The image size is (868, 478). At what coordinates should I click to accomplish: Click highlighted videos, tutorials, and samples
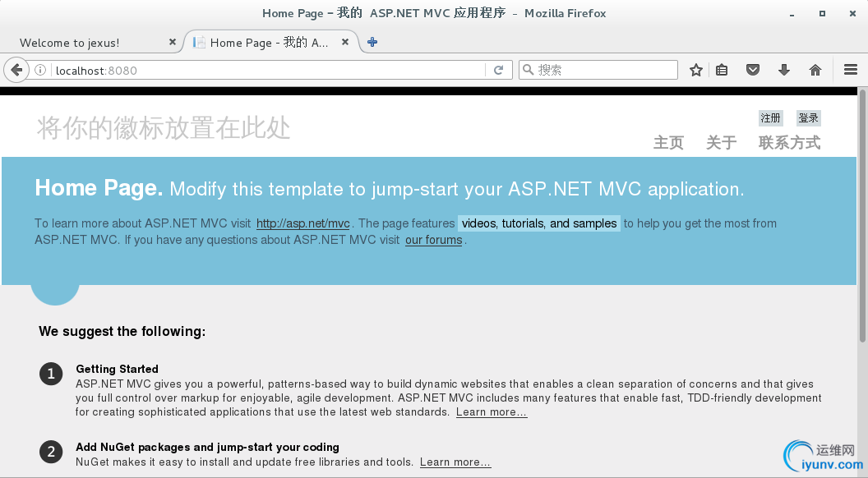[539, 223]
